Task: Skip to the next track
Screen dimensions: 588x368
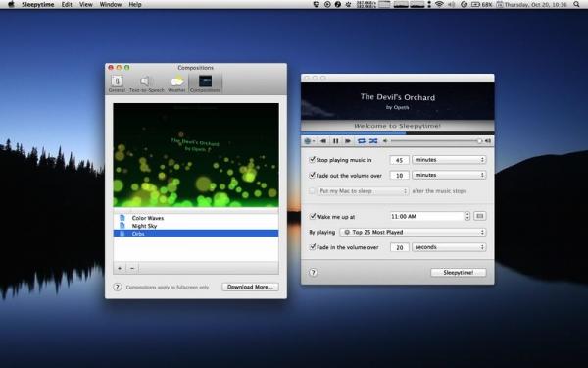Action: point(348,141)
